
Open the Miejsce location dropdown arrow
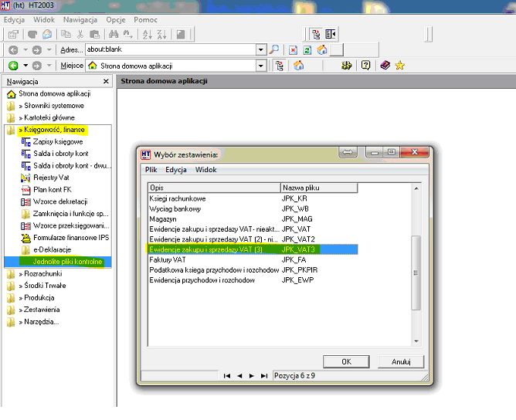pyautogui.click(x=260, y=66)
